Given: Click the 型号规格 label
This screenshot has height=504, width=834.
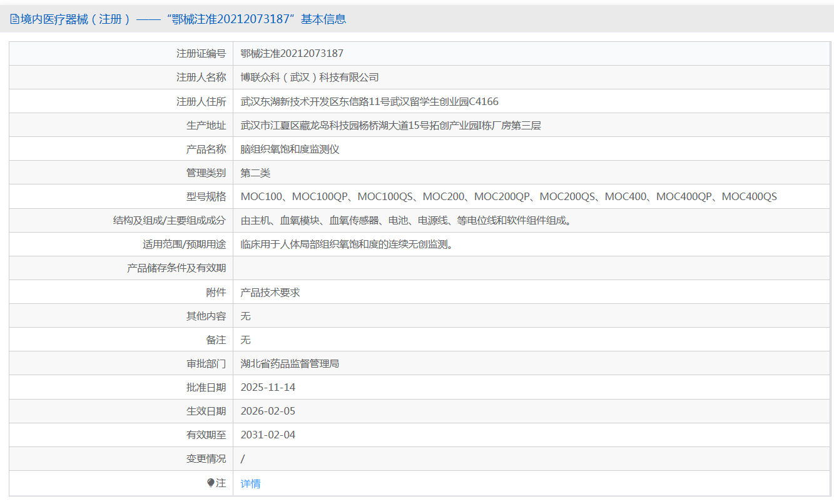Looking at the screenshot, I should click(206, 196).
